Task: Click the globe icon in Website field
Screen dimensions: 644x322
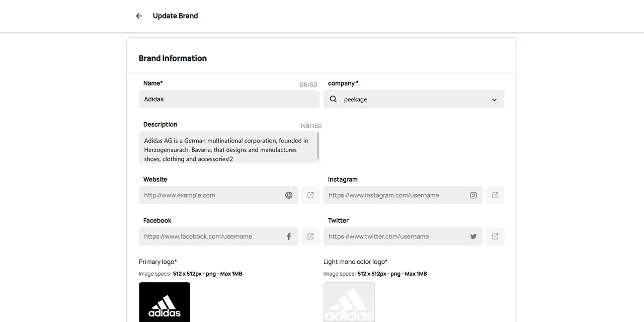Action: click(x=289, y=195)
